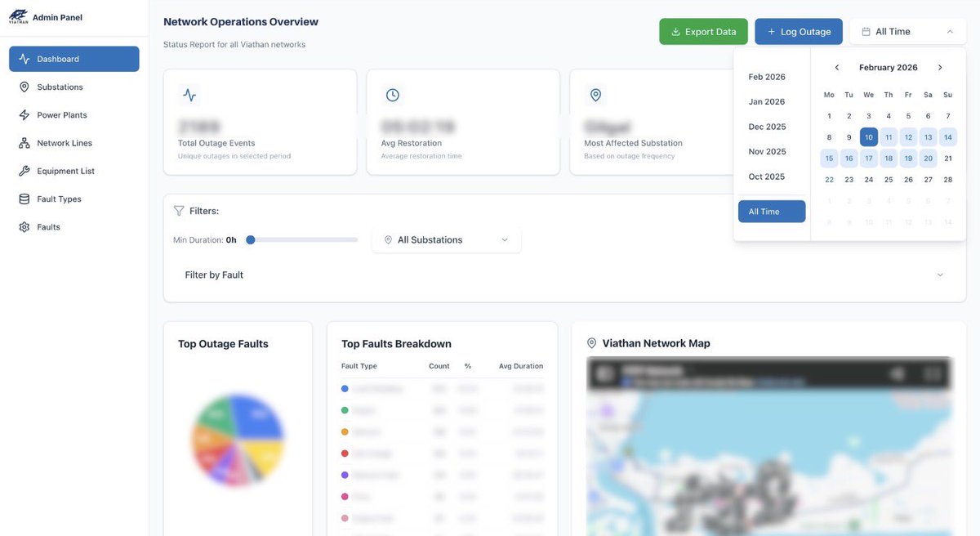980x536 pixels.
Task: Click the Export Data button
Action: coord(703,32)
